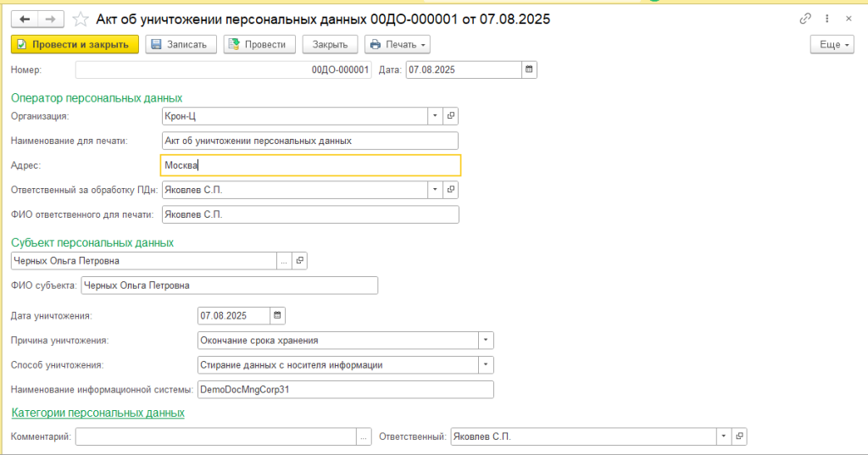868x455 pixels.
Task: Open the Печать dropdown menu
Action: click(x=397, y=44)
